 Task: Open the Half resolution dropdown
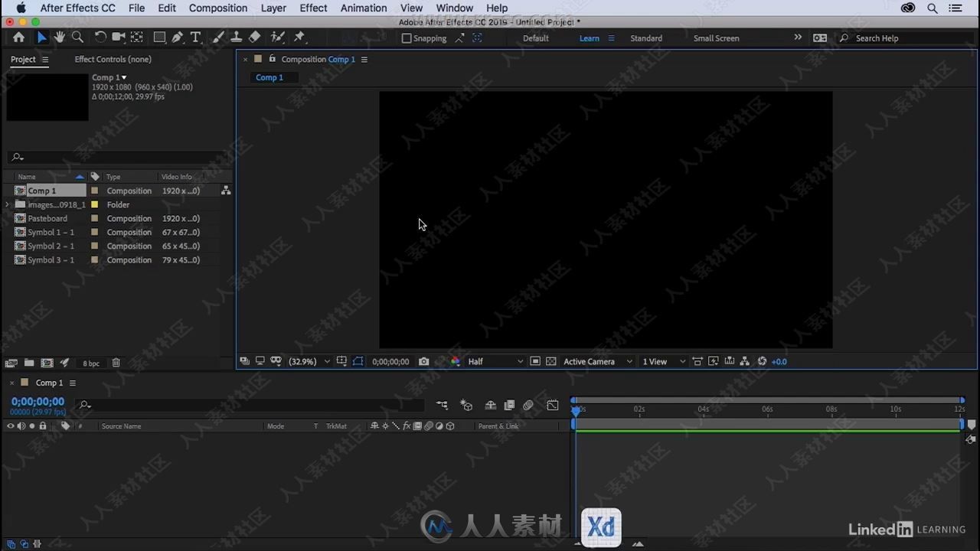point(495,361)
